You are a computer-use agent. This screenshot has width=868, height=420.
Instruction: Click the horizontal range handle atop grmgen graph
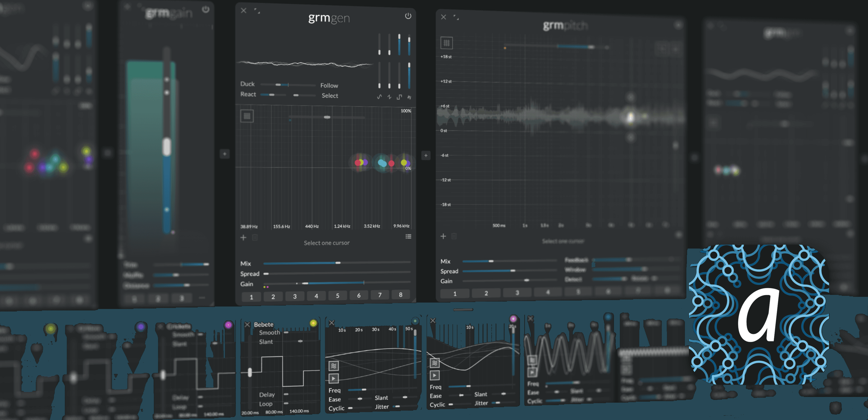(327, 117)
